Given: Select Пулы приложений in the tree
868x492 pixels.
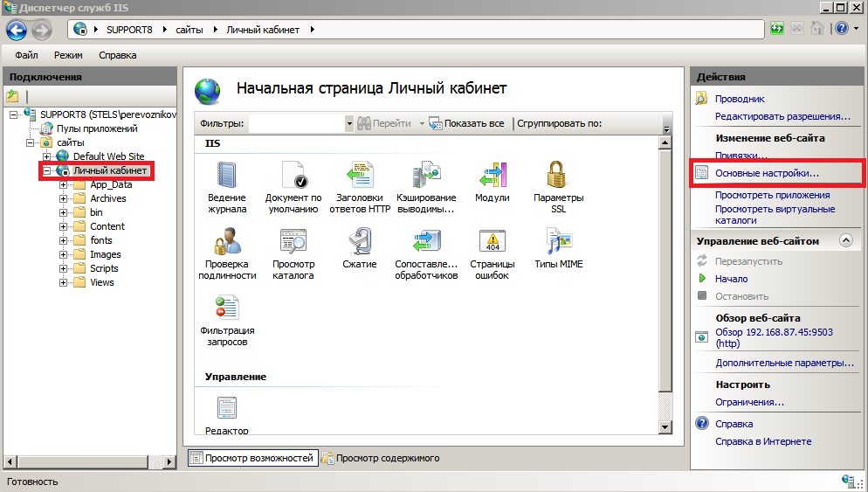Looking at the screenshot, I should [97, 128].
